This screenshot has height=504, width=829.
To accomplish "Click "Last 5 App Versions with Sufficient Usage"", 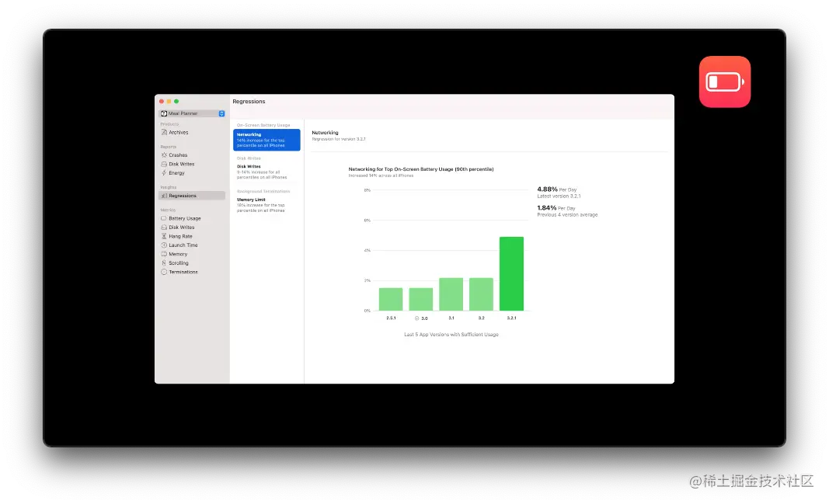I will [451, 335].
